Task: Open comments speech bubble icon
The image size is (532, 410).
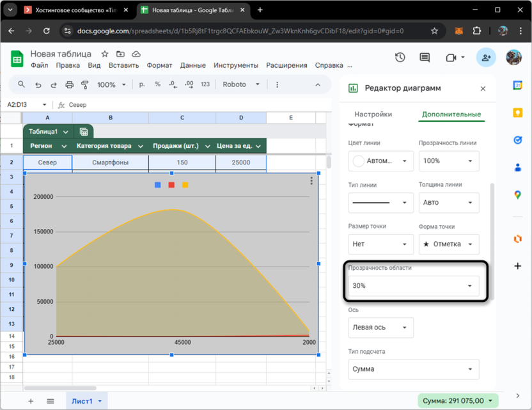Action: point(425,58)
